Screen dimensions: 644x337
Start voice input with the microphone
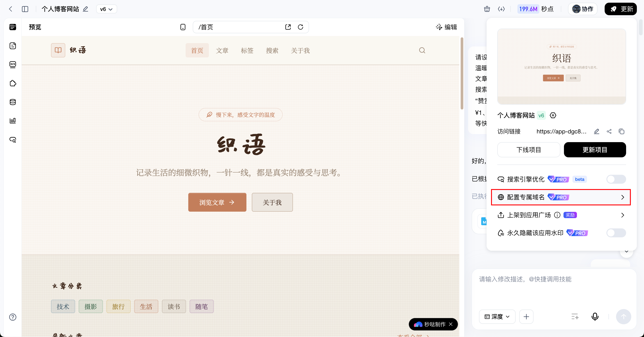[x=595, y=317]
